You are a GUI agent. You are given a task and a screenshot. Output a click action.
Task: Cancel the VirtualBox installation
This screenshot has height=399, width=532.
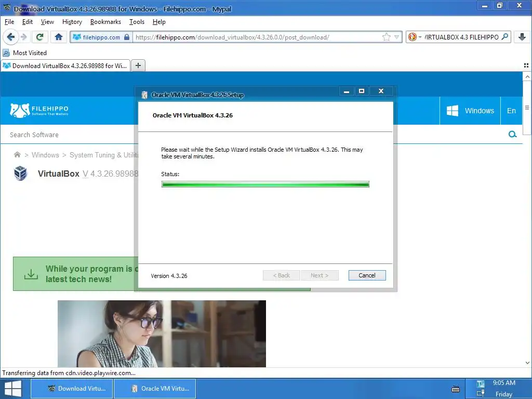tap(367, 275)
